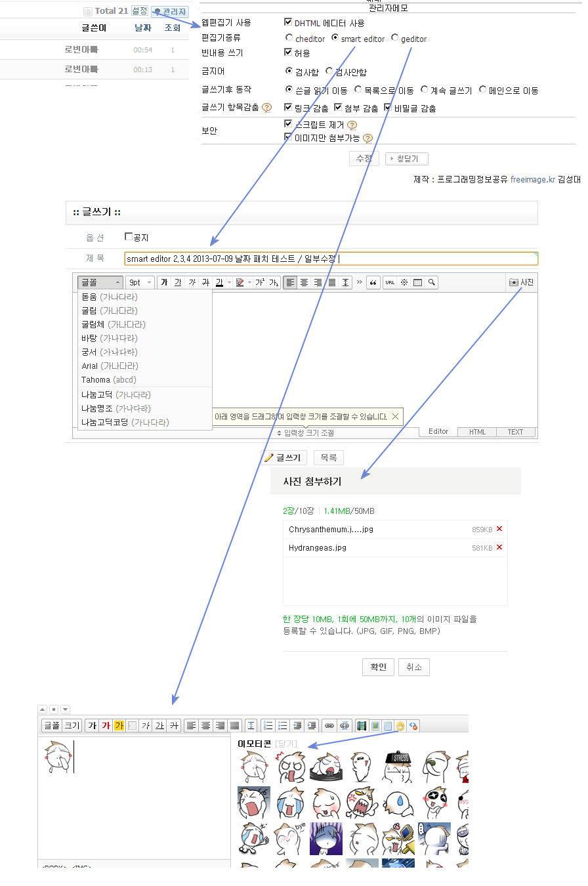Viewport: 588px width, 886px height.
Task: Collapse the 글꼴 font dropdown in smart editor
Action: click(100, 282)
